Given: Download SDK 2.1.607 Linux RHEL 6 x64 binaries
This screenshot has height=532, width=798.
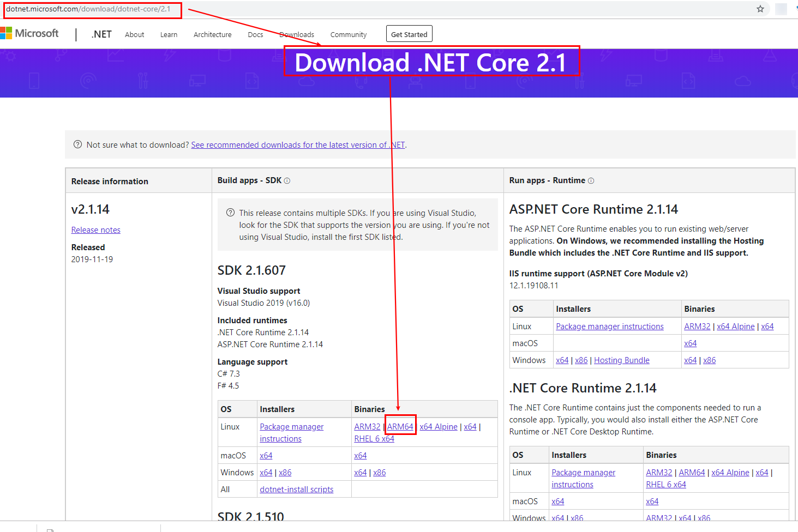Looking at the screenshot, I should (x=374, y=439).
